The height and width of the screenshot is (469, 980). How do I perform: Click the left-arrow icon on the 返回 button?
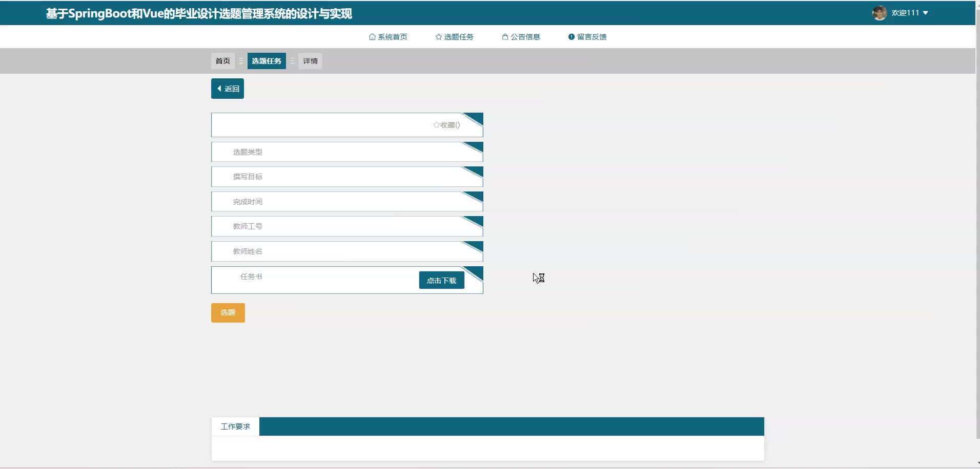point(219,89)
